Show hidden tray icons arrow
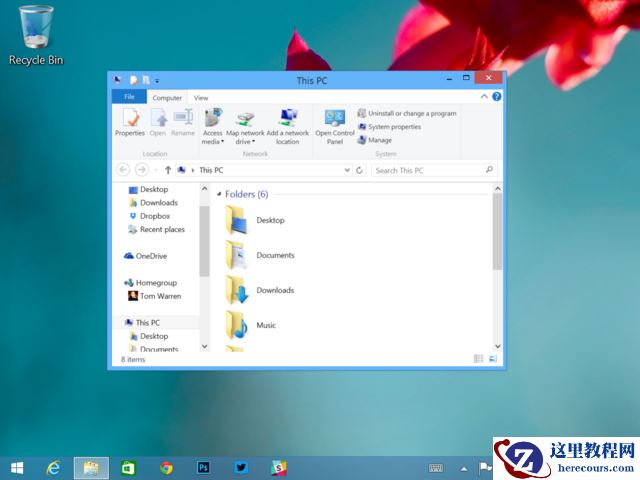The image size is (640, 480). [464, 468]
